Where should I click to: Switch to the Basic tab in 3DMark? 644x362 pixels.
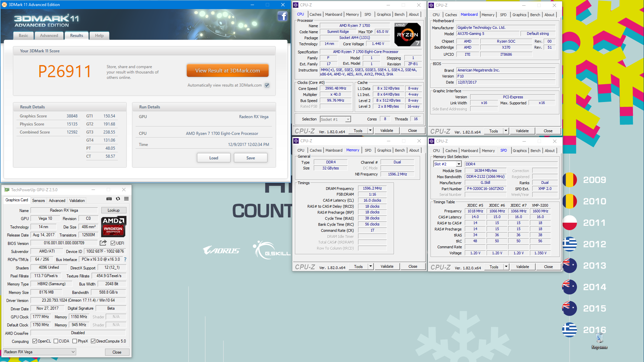pos(23,36)
